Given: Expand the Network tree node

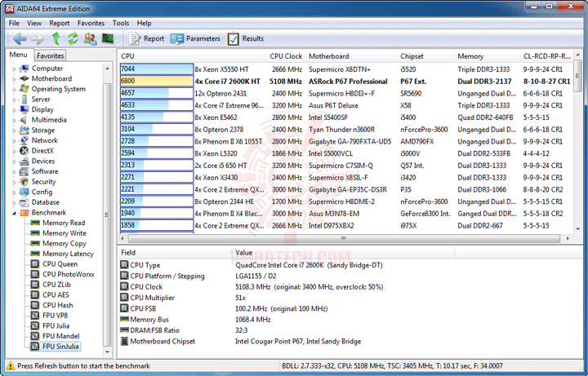Looking at the screenshot, I should 14,141.
